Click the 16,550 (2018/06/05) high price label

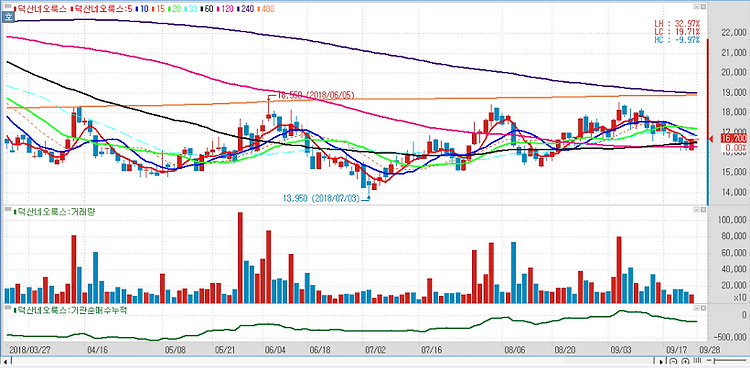[315, 96]
